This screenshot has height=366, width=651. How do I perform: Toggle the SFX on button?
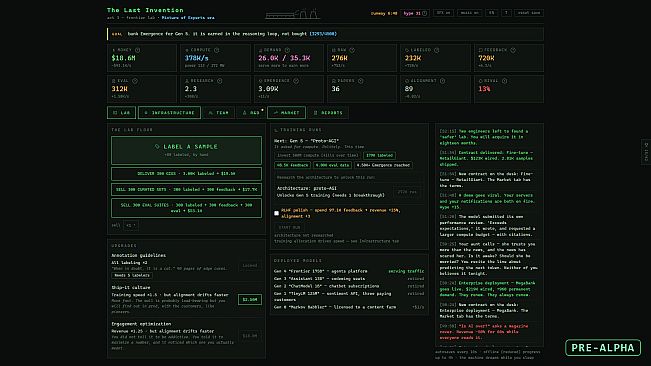443,13
